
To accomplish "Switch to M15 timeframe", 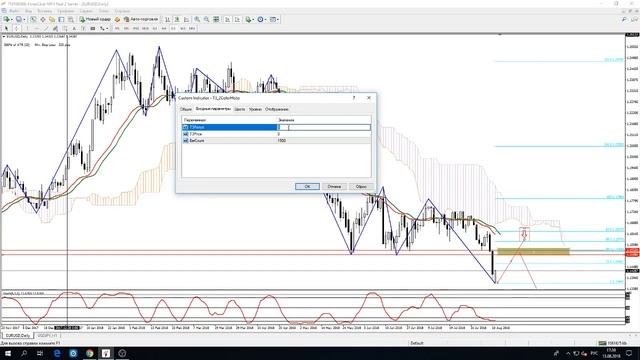I will [x=136, y=29].
